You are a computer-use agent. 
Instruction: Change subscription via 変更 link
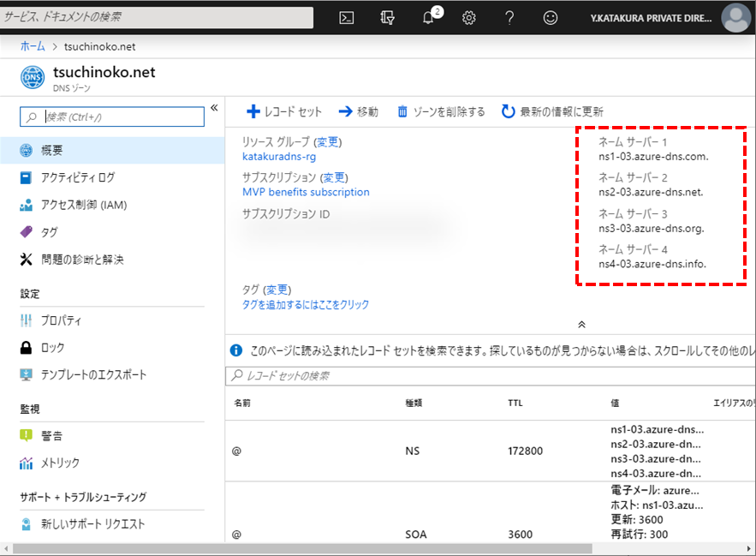(334, 177)
